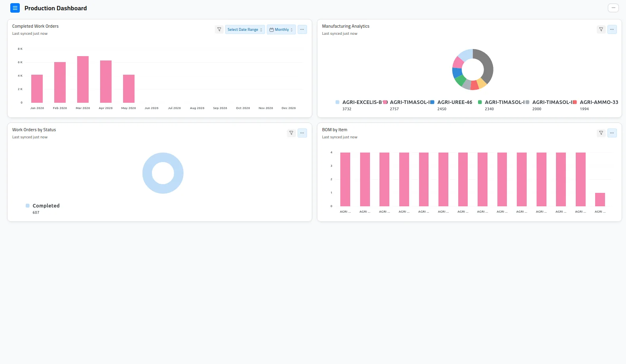Viewport: 626px width, 364px height.
Task: Click the Jun 2026 axis label
Action: click(x=152, y=108)
